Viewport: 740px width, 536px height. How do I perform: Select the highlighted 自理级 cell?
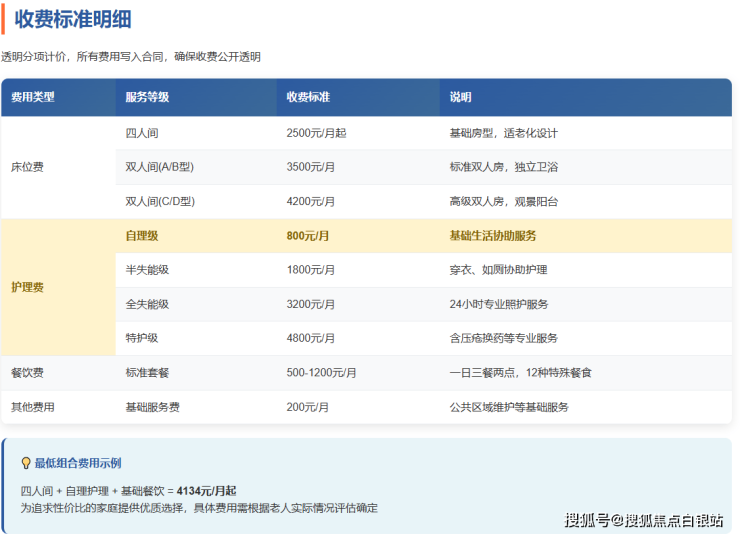[142, 236]
